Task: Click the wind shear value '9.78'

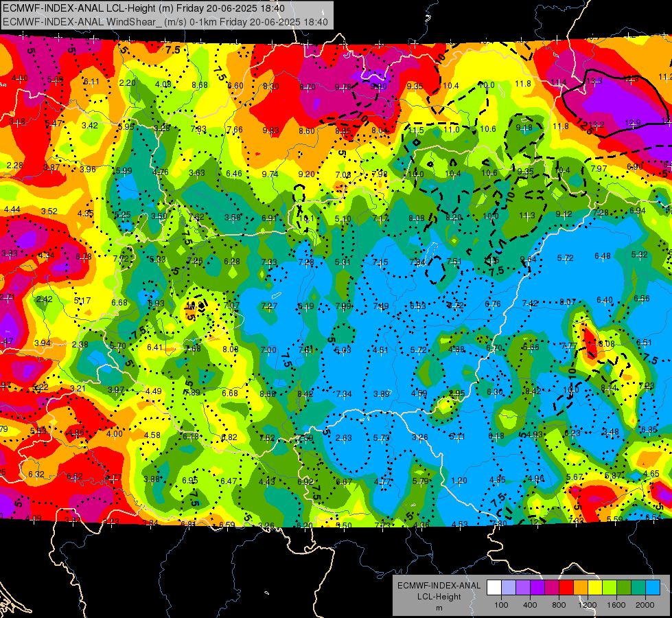Action: 343,87
